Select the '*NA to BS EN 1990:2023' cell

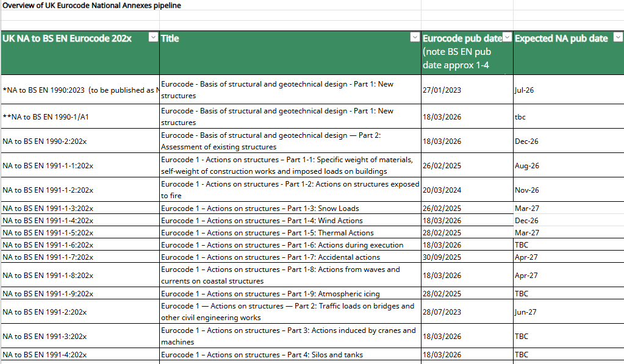coord(80,90)
